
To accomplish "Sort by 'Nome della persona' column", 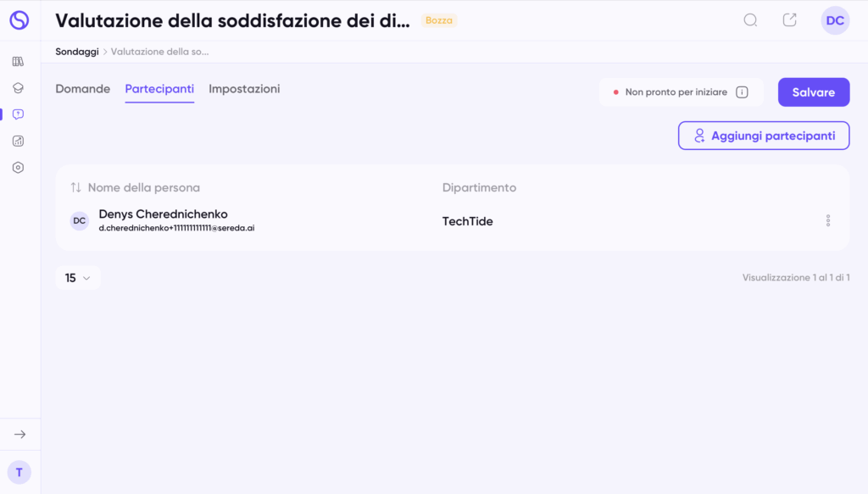I will pos(76,187).
